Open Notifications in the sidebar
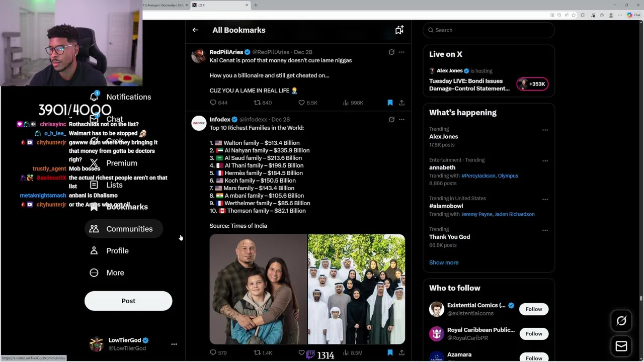 point(120,97)
